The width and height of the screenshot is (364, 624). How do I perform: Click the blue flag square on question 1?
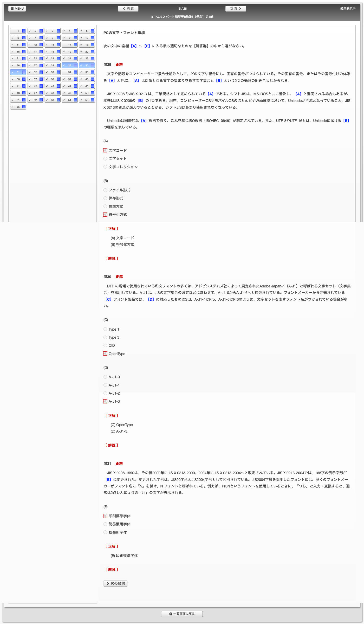[x=24, y=31]
